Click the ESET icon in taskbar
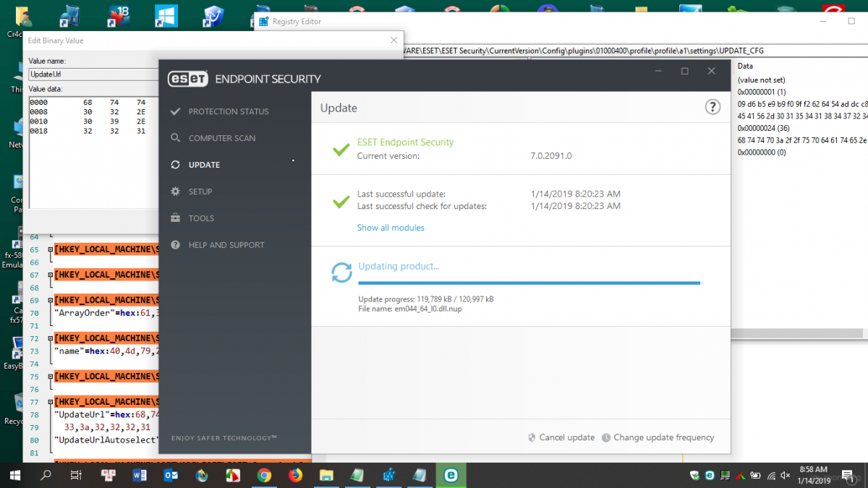Image resolution: width=868 pixels, height=488 pixels. point(451,475)
